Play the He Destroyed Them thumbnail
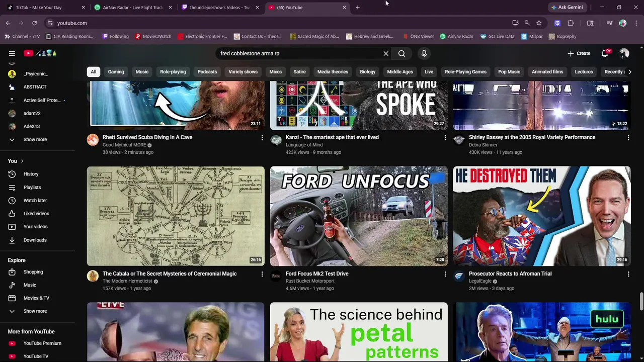Image resolution: width=644 pixels, height=362 pixels. tap(542, 216)
